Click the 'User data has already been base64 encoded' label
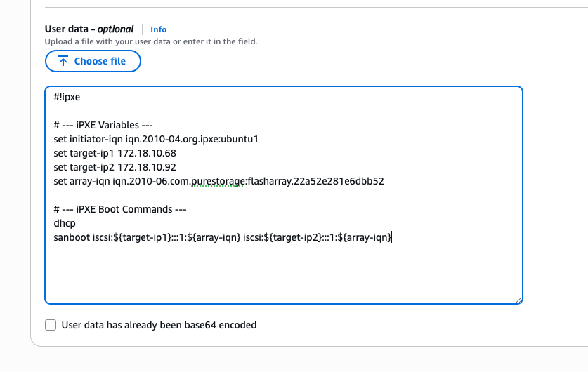588x372 pixels. [x=159, y=325]
